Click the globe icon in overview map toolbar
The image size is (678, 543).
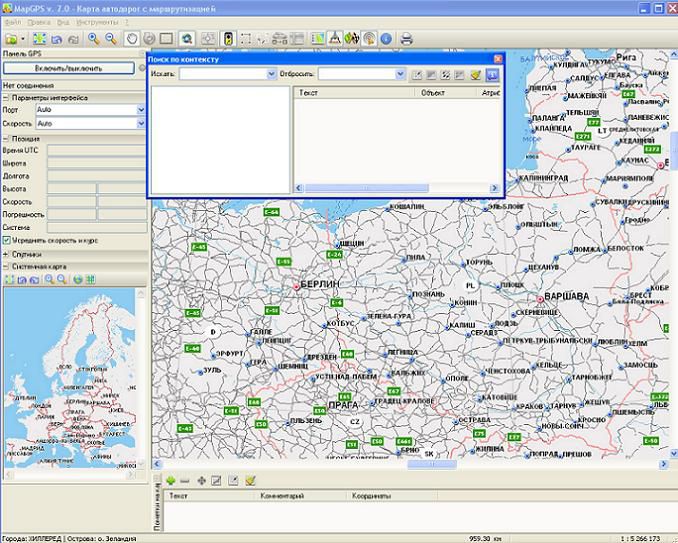[78, 280]
